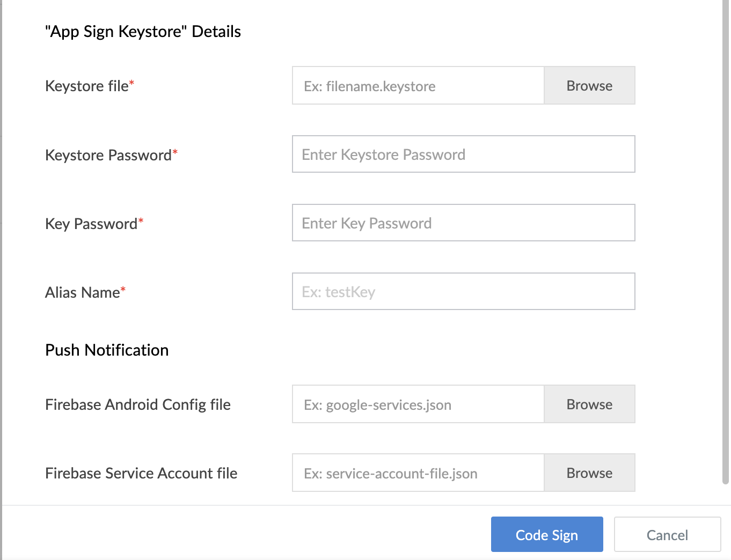Focus the Enter Key Password field
731x560 pixels.
pyautogui.click(x=464, y=223)
